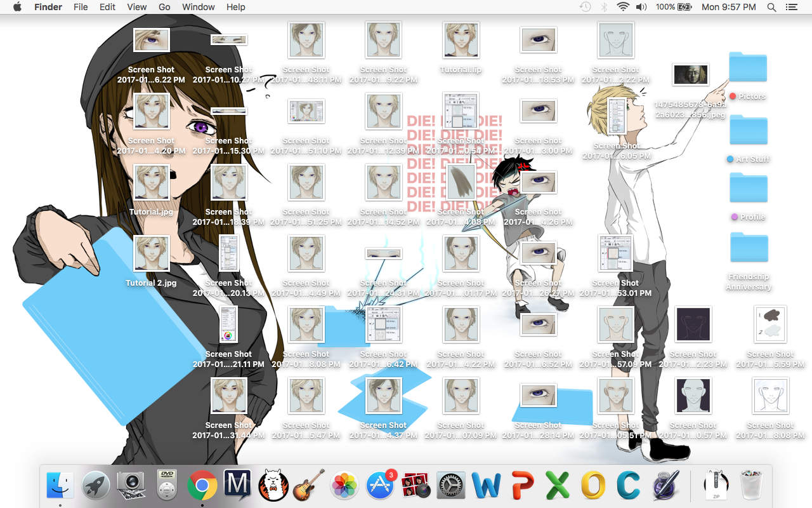Click the Bluetooth menu bar icon
Image resolution: width=812 pixels, height=508 pixels.
click(604, 7)
